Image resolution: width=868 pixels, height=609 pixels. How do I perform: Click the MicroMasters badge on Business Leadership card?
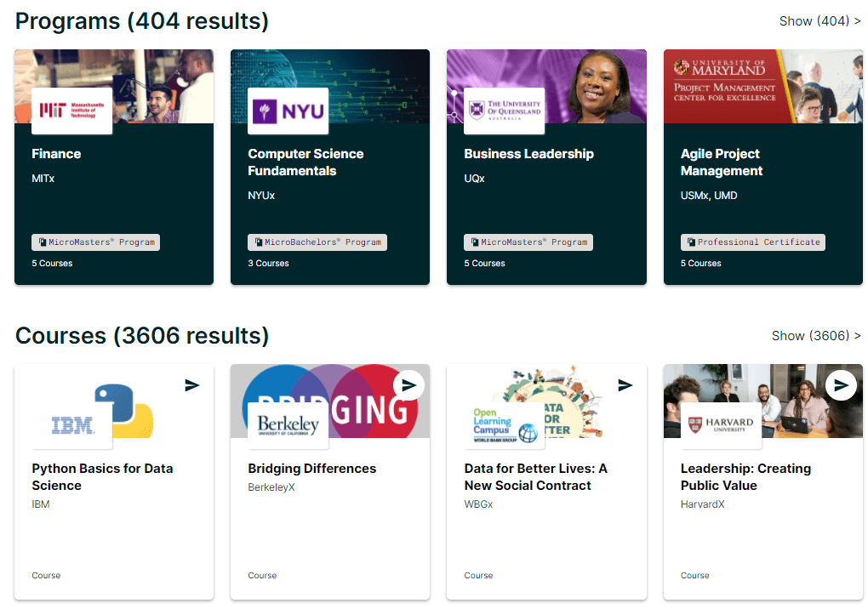tap(528, 242)
